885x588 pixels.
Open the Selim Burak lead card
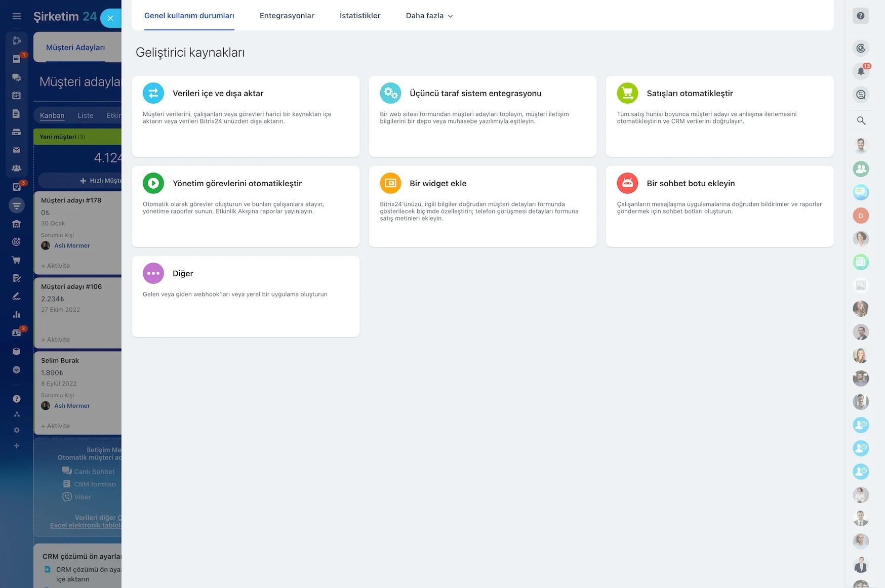[x=77, y=393]
